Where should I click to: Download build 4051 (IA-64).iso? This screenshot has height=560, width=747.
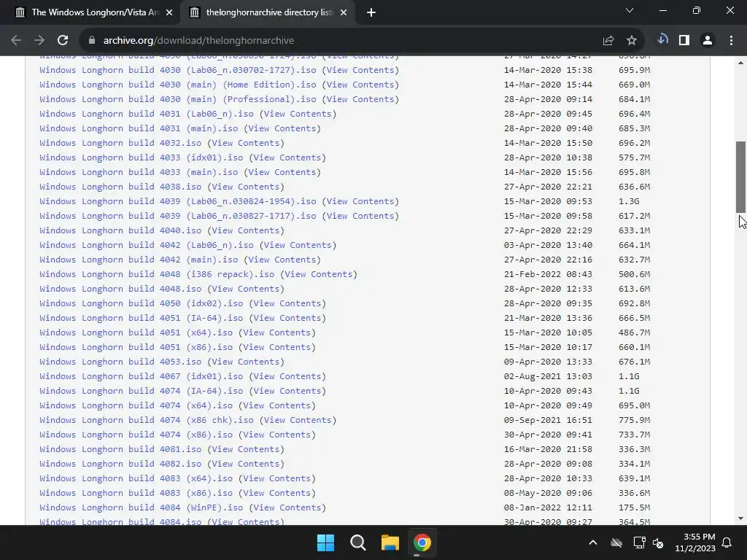[x=141, y=318]
